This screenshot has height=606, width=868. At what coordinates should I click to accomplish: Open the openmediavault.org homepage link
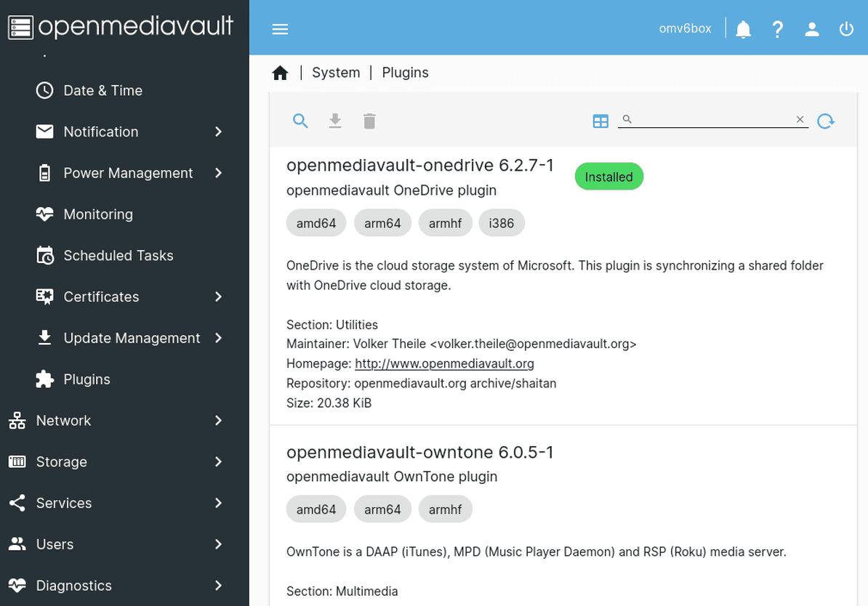(x=444, y=363)
